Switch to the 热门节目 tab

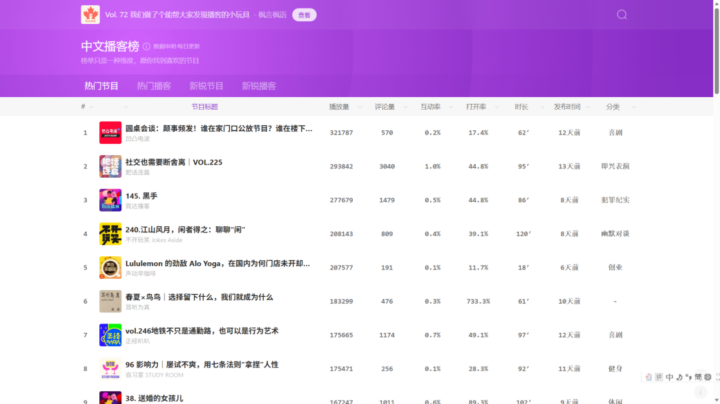click(101, 86)
